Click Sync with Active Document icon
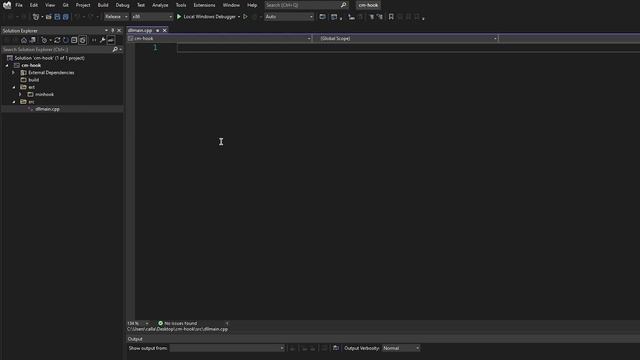The height and width of the screenshot is (360, 640). pos(57,40)
